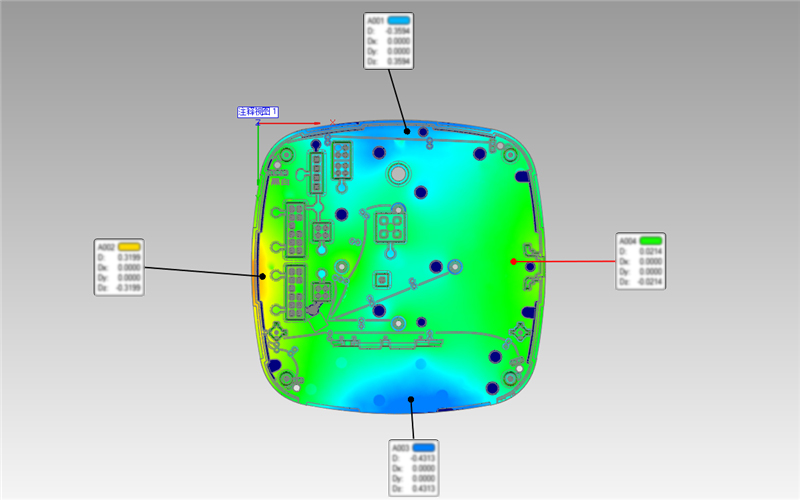800x500 pixels.
Task: Click the red leader line of A004
Action: [570, 262]
